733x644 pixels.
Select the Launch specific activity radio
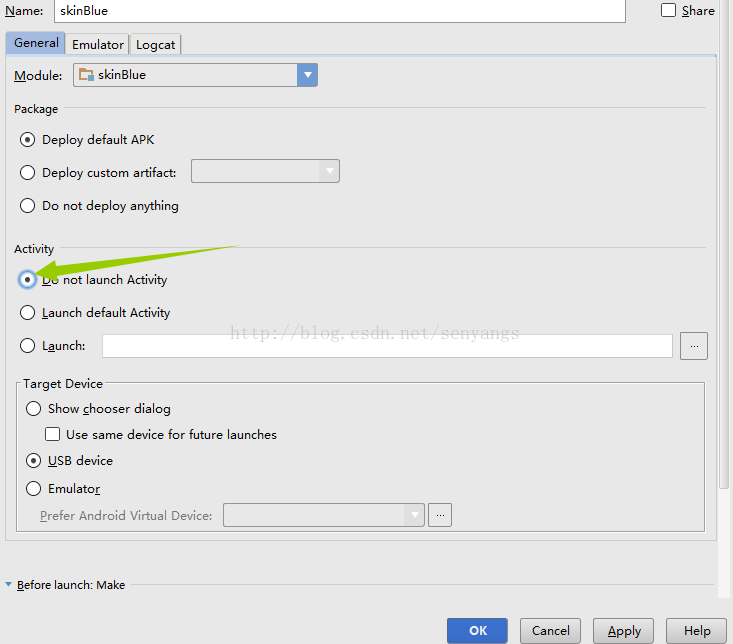(28, 346)
